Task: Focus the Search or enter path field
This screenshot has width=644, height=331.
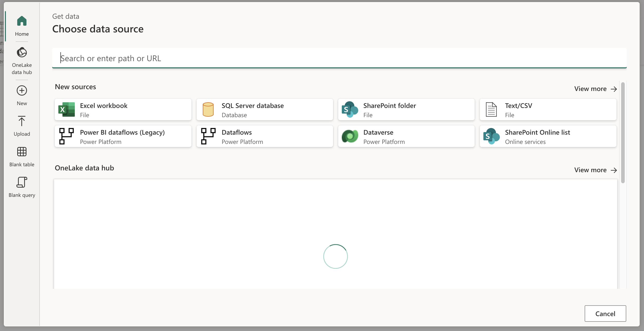Action: [339, 58]
